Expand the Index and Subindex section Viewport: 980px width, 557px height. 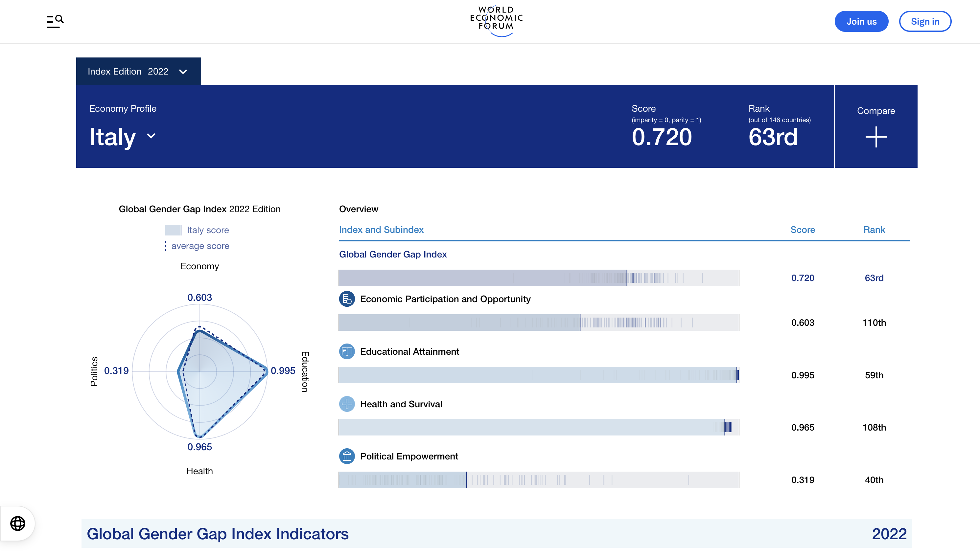coord(381,230)
